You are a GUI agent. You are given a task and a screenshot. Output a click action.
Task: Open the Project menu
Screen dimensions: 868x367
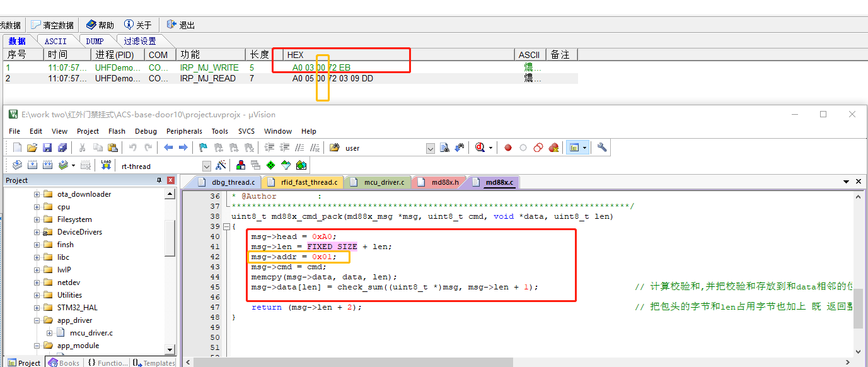click(x=88, y=131)
